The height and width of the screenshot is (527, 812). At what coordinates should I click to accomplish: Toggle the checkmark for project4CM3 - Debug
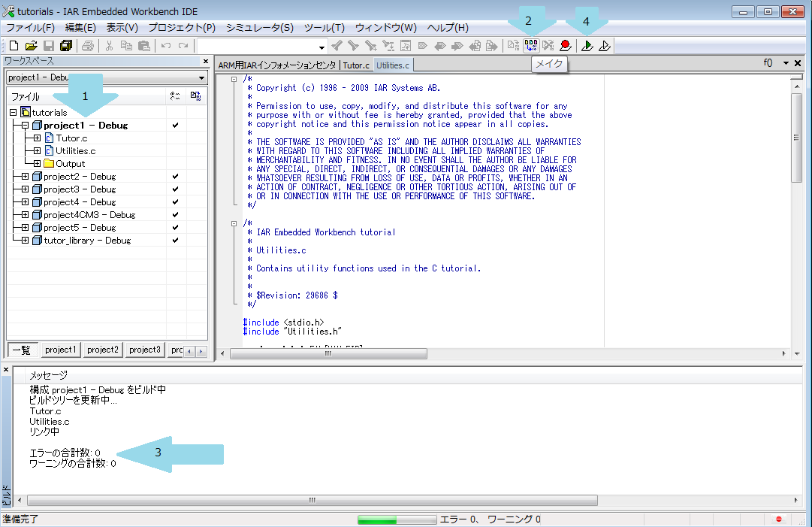pos(175,215)
